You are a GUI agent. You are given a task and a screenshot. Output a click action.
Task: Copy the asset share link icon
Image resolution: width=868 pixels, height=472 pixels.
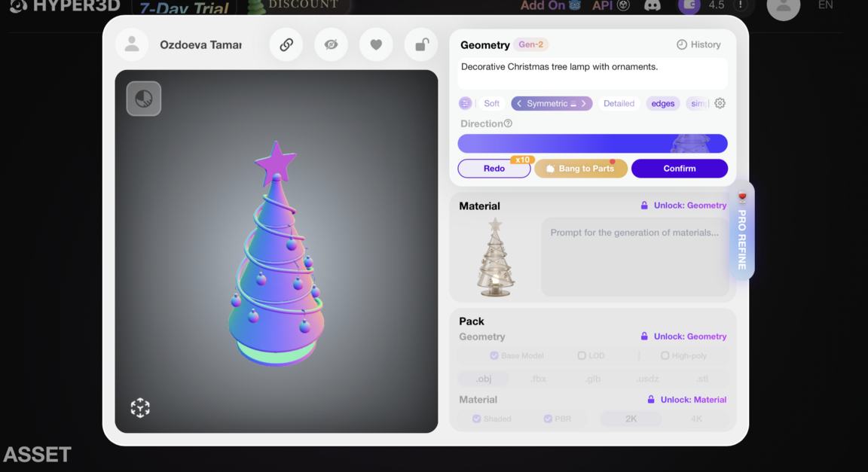tap(286, 45)
